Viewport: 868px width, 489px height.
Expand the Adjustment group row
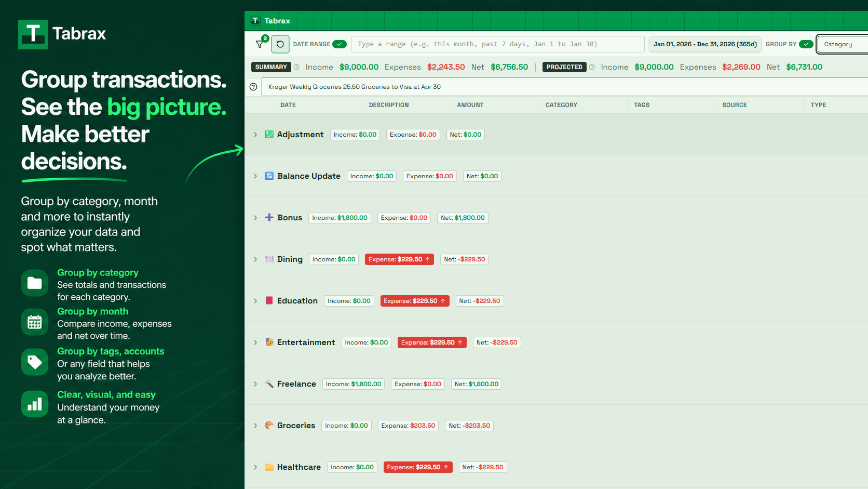pyautogui.click(x=255, y=135)
